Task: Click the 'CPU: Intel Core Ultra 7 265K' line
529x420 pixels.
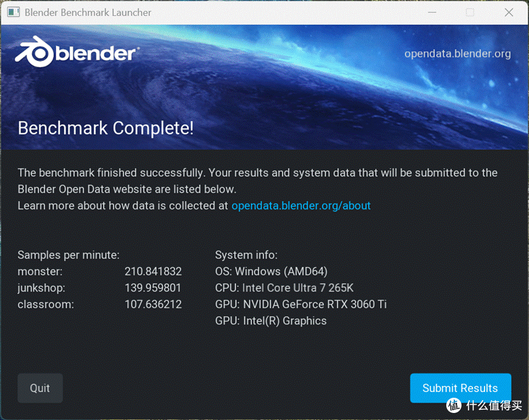Action: 285,288
